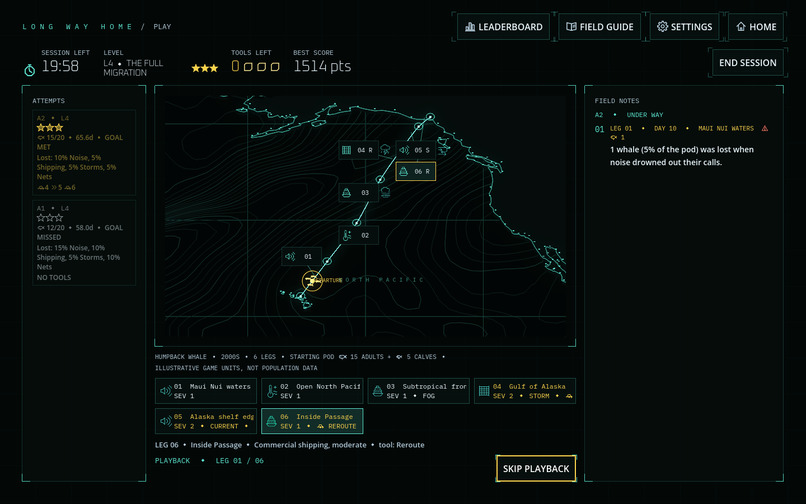
Task: Click the three gold level stars beside The Full Migration
Action: [205, 68]
